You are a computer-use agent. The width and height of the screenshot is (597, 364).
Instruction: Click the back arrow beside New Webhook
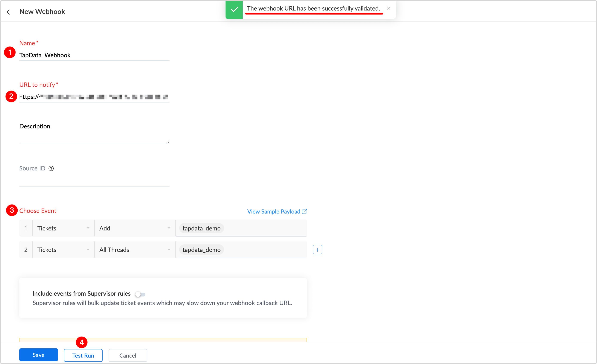coord(9,12)
